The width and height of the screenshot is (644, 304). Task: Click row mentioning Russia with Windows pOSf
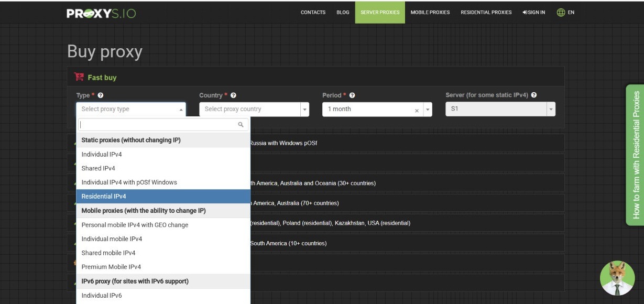tap(316, 143)
